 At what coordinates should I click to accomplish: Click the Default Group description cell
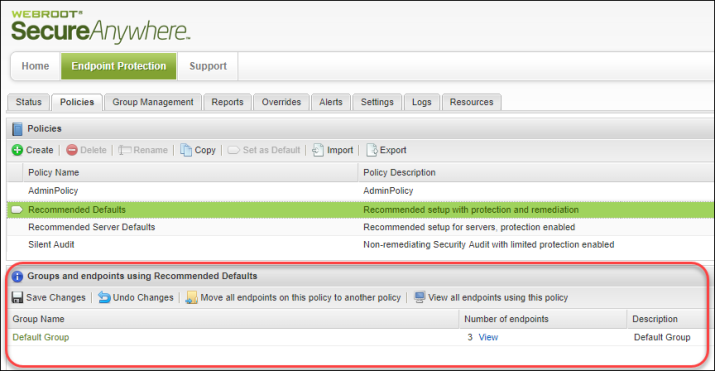pyautogui.click(x=662, y=337)
